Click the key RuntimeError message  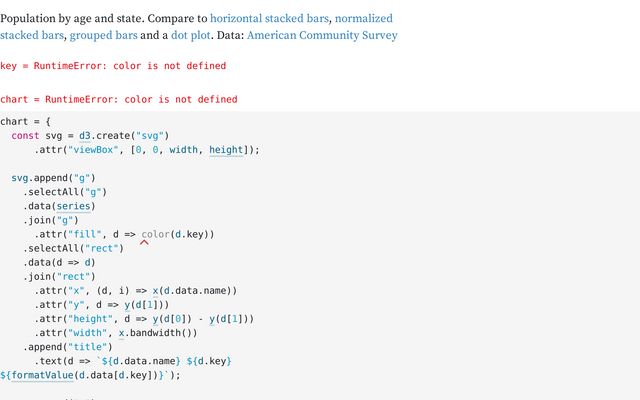[113, 66]
